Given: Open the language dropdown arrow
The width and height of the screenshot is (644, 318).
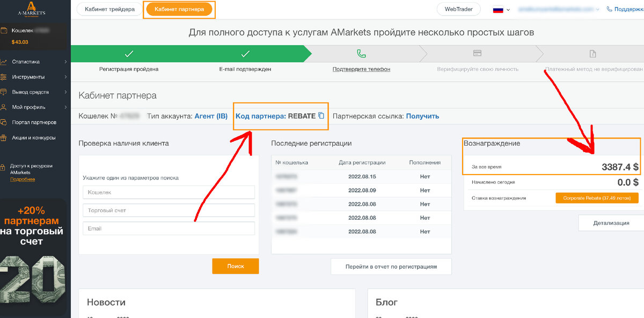Looking at the screenshot, I should click(x=507, y=10).
